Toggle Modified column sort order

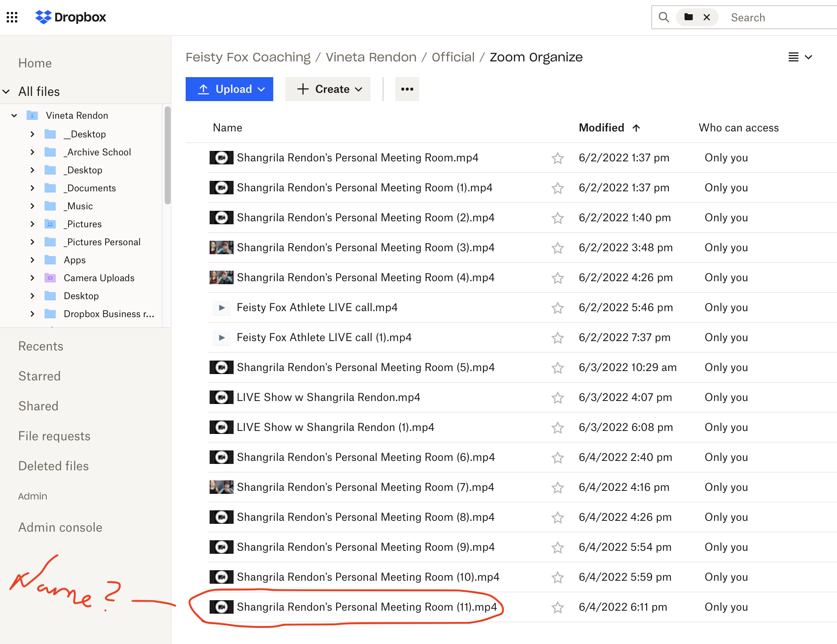609,128
